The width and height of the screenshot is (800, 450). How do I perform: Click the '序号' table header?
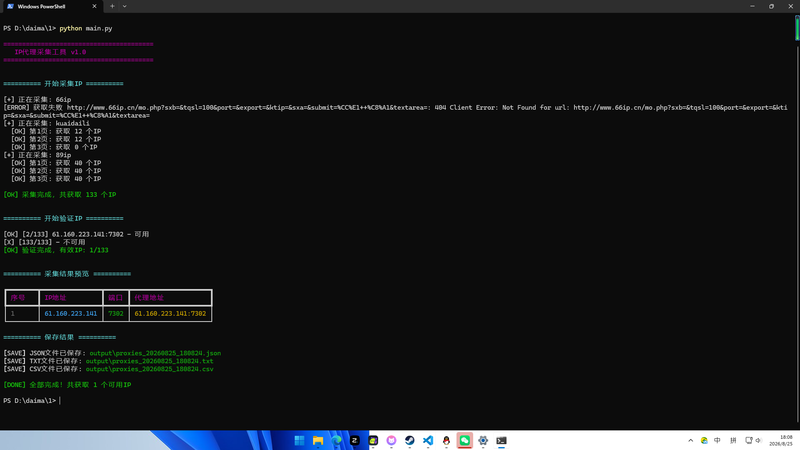pos(18,298)
